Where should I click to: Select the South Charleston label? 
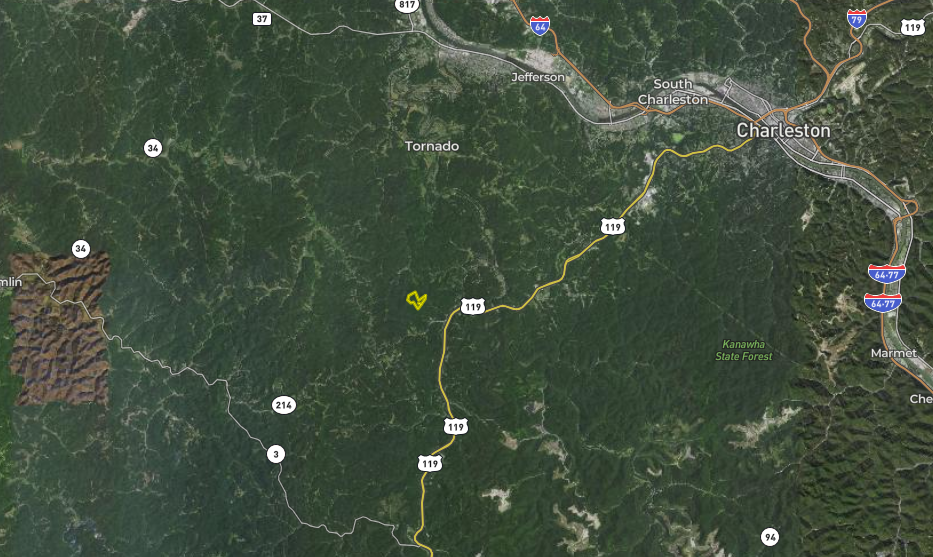coord(673,92)
